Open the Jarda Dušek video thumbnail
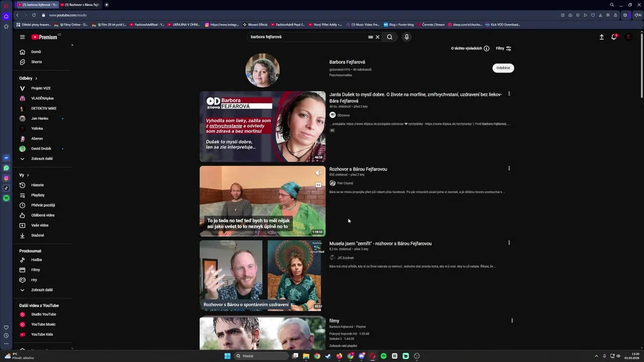 point(263,127)
